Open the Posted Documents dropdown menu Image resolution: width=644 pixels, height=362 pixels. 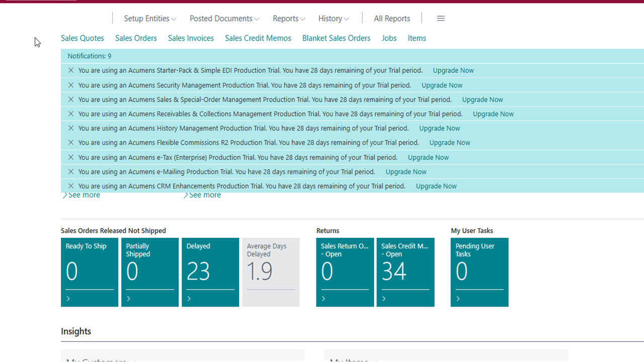point(224,19)
